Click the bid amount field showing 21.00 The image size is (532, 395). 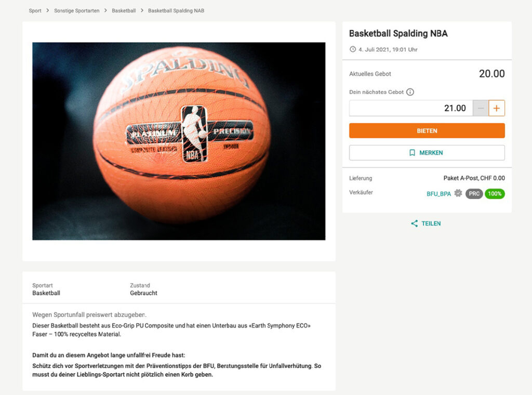coord(411,108)
